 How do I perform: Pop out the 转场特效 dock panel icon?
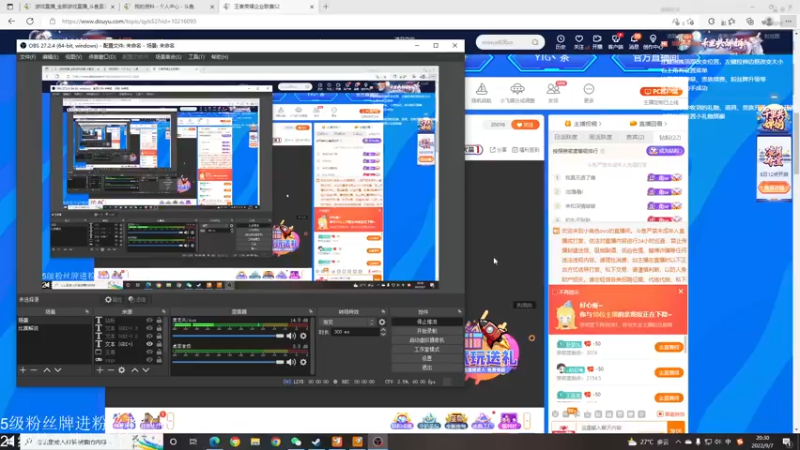(383, 311)
